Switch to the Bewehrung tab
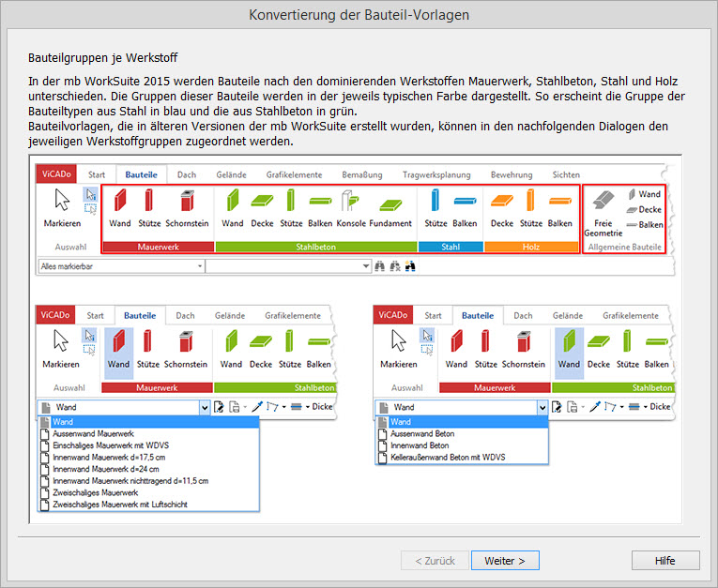The height and width of the screenshot is (588, 718). 512,174
